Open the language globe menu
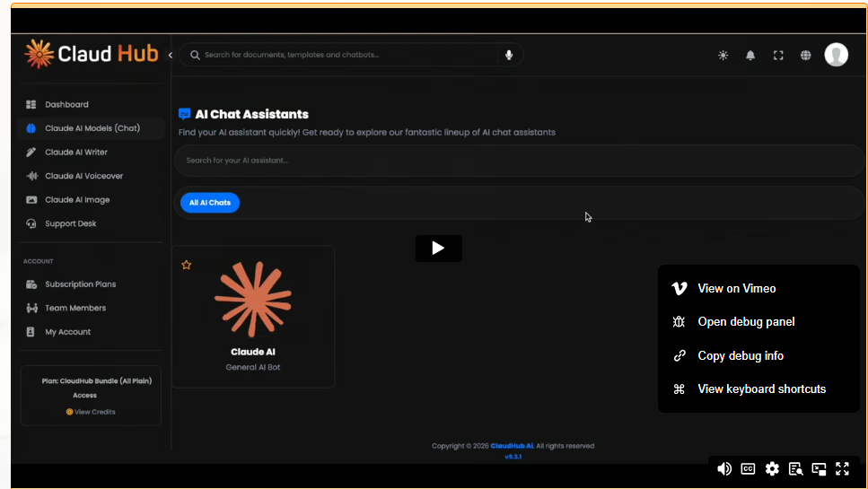Image resolution: width=868 pixels, height=489 pixels. pos(805,56)
